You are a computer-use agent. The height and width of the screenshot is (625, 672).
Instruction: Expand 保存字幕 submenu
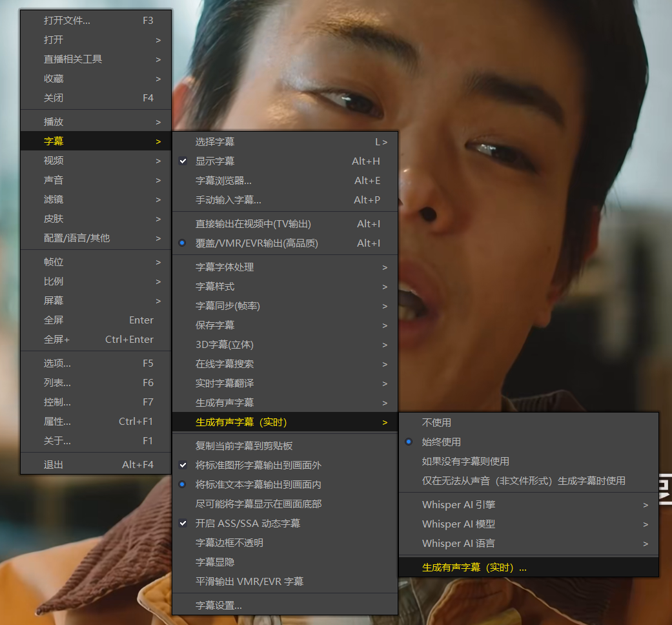(x=285, y=325)
